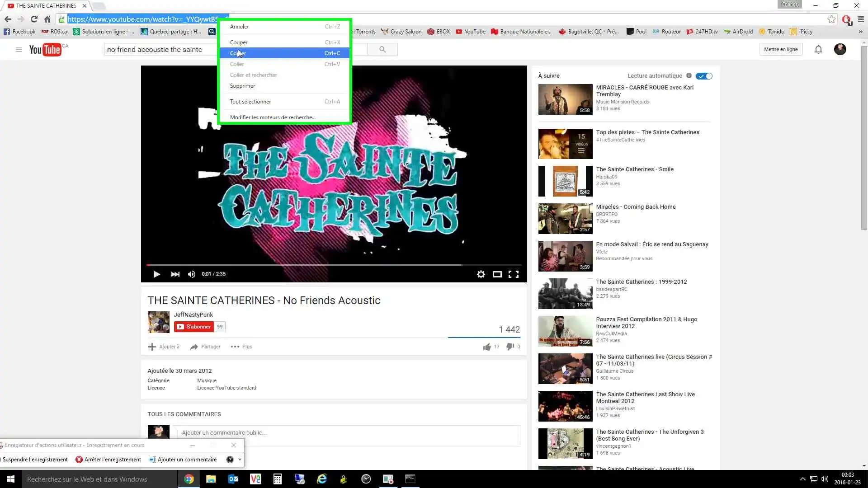
Task: Skip to next video
Action: (175, 274)
